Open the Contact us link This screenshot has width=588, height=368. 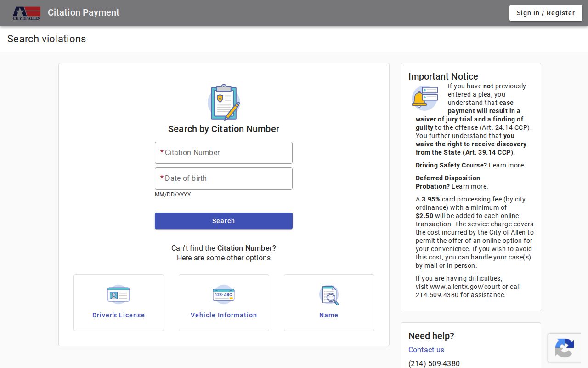(x=426, y=350)
